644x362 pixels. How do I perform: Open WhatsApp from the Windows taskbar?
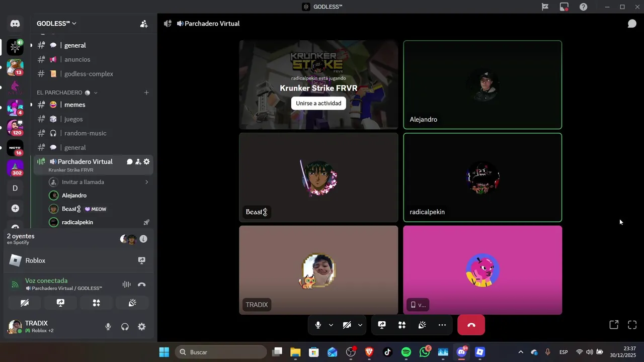[425, 352]
